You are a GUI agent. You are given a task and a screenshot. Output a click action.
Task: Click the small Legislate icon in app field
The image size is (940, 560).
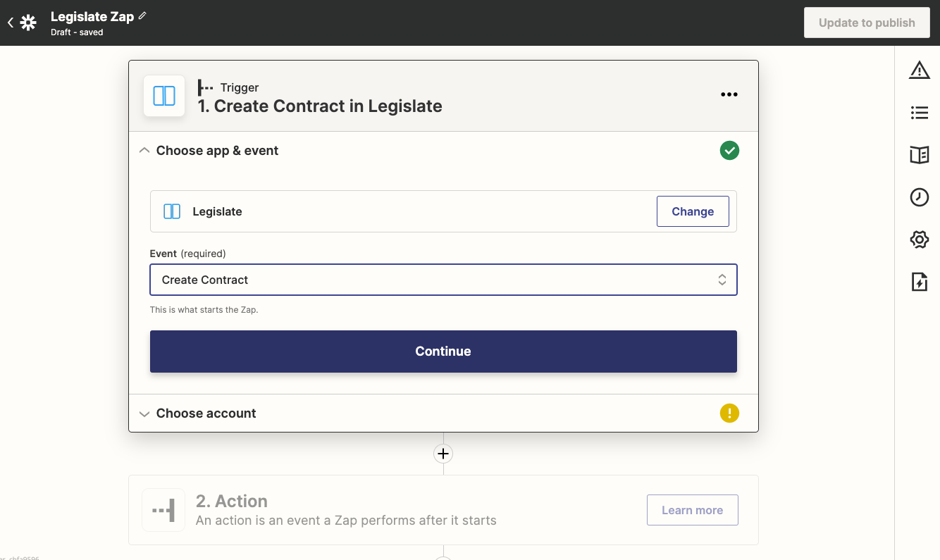pyautogui.click(x=172, y=211)
